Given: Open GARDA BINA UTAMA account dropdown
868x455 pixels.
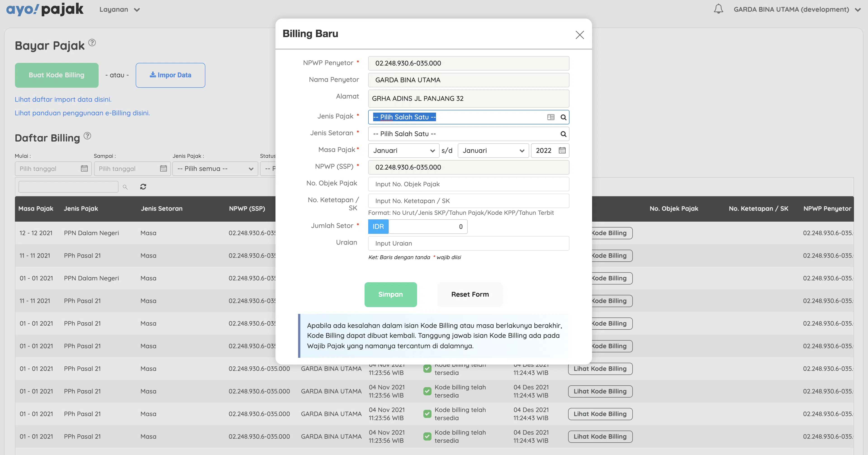Looking at the screenshot, I should 797,9.
